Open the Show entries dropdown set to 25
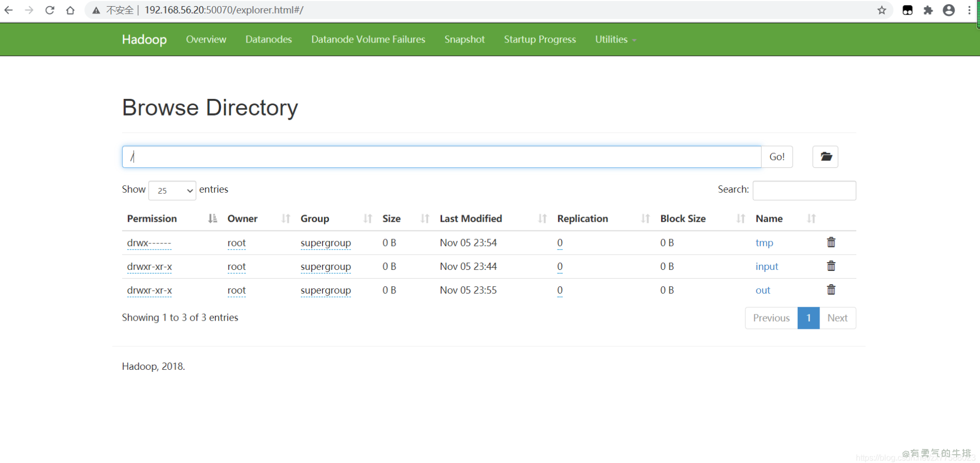This screenshot has width=980, height=463. (172, 191)
